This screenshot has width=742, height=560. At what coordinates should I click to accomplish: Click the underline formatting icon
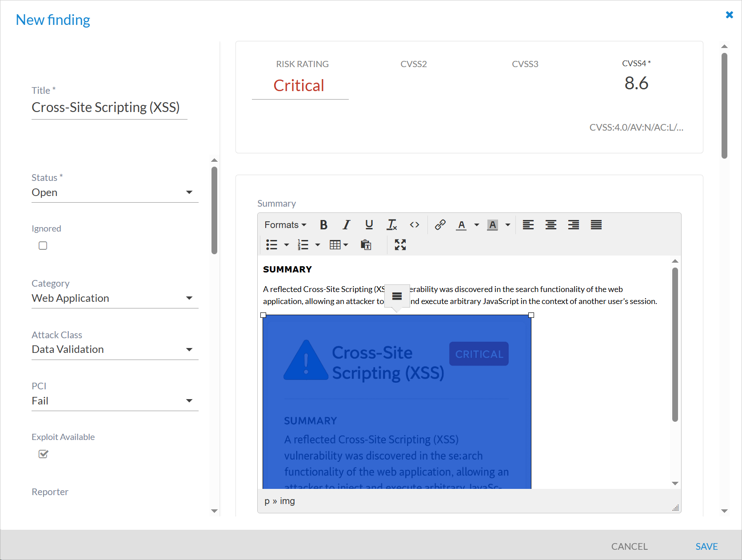tap(369, 225)
